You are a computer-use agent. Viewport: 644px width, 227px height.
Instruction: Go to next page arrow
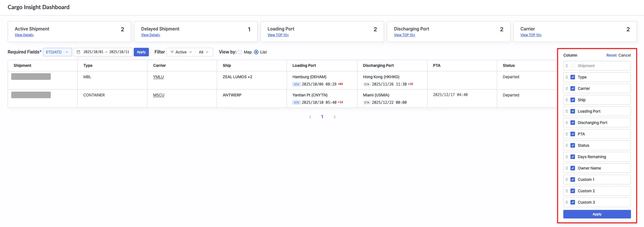click(334, 117)
